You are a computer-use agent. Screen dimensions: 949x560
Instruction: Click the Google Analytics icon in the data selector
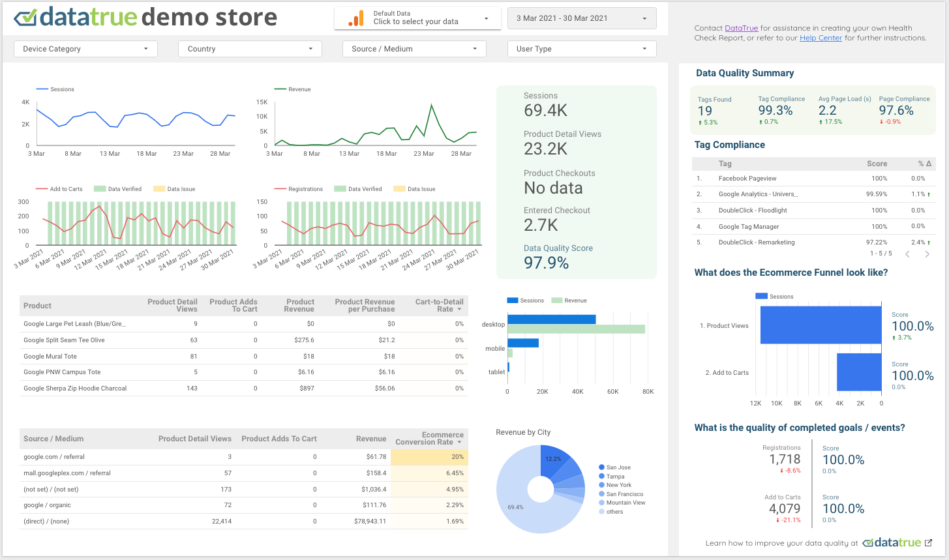[356, 18]
